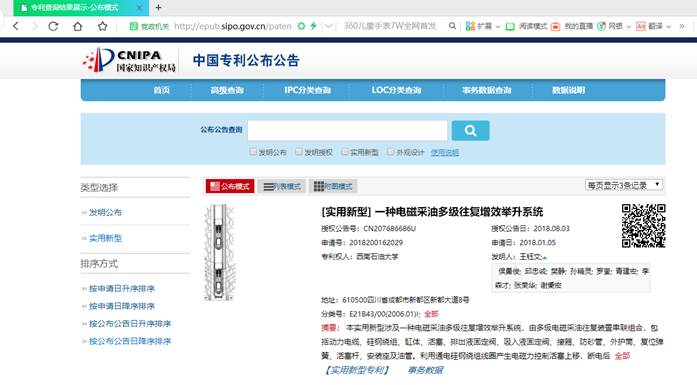The height and width of the screenshot is (385, 697).
Task: Expand the 翻译 dropdown in browser toolbar
Action: [x=669, y=27]
